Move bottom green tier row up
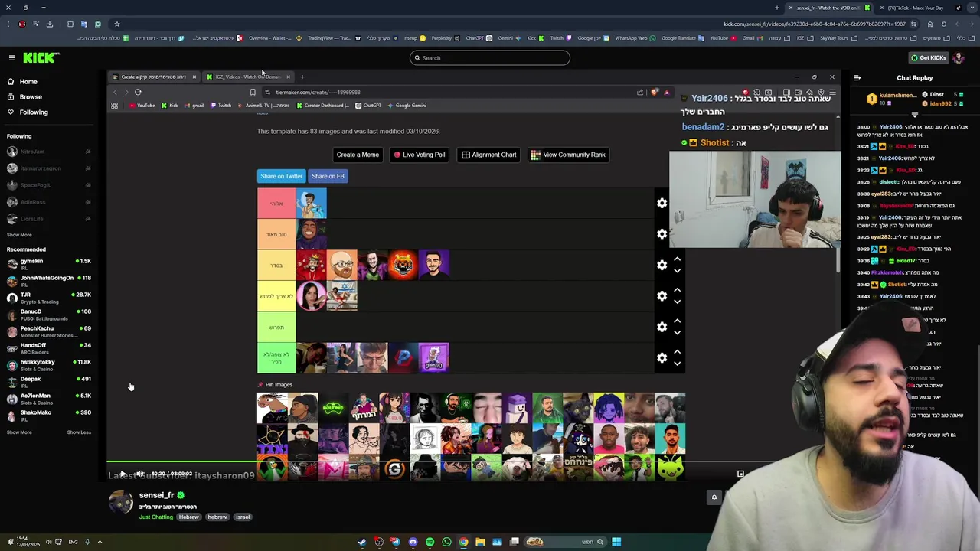Screen dimensions: 980x551 tap(677, 352)
